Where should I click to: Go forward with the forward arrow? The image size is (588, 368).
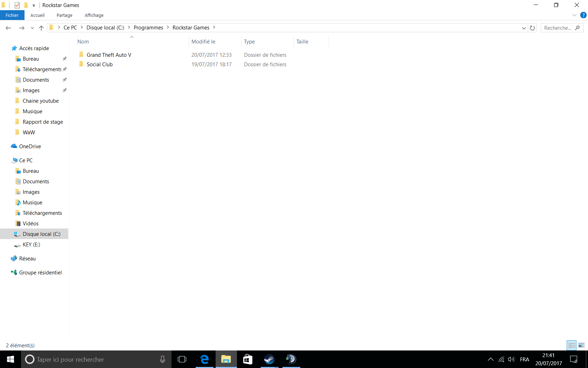coord(22,28)
